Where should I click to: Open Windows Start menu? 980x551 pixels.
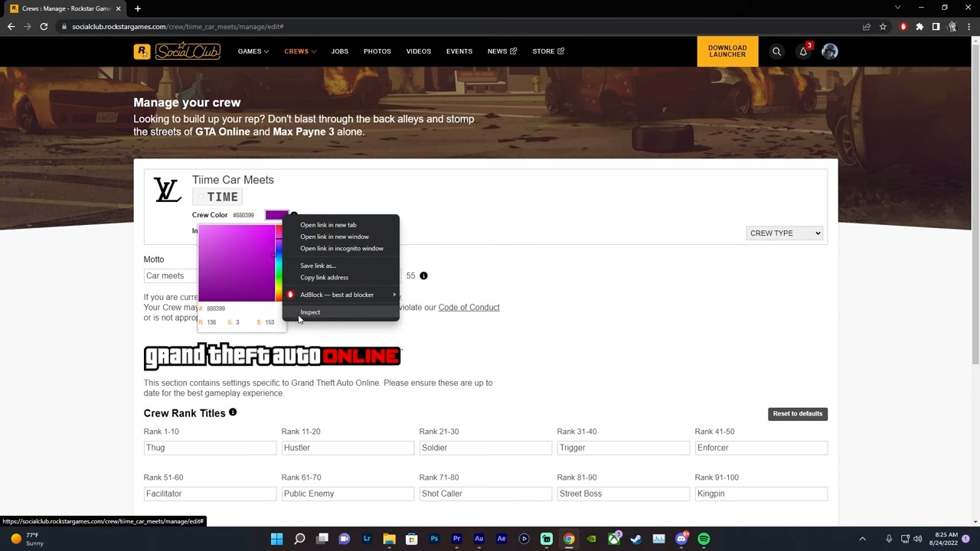coord(277,539)
